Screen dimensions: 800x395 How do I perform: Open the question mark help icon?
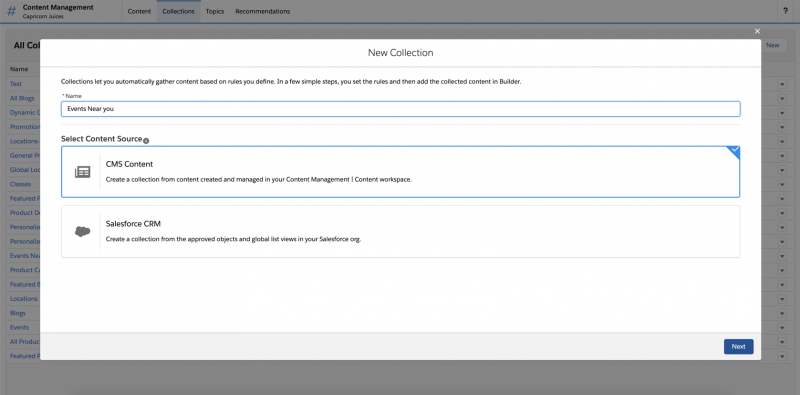(x=785, y=11)
